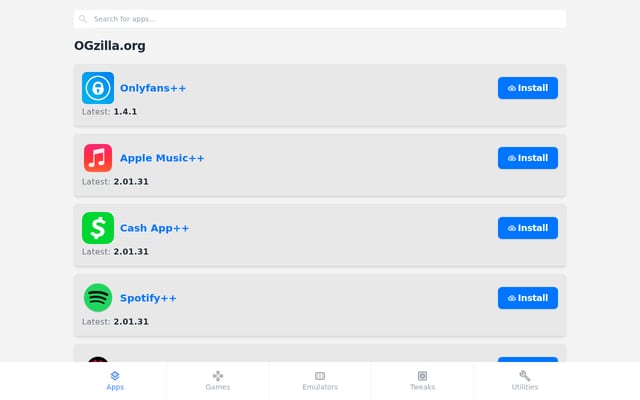
Task: Switch to the Emulators tab
Action: click(320, 380)
